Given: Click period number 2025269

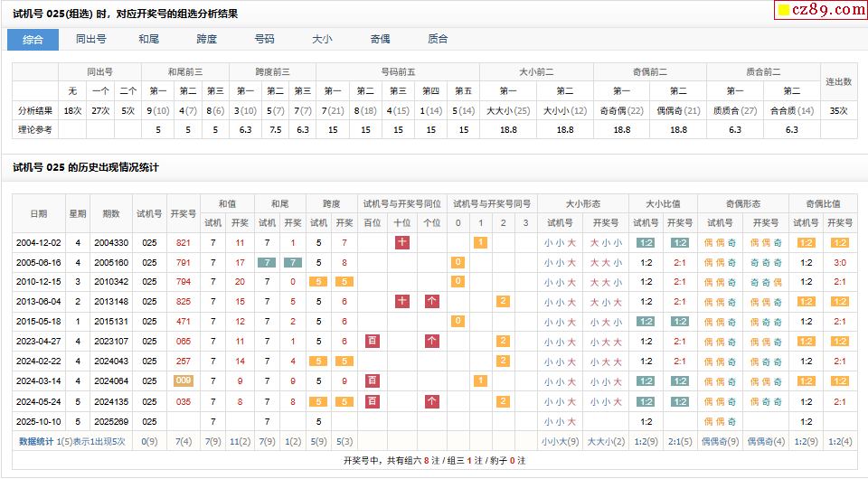Looking at the screenshot, I should click(111, 421).
